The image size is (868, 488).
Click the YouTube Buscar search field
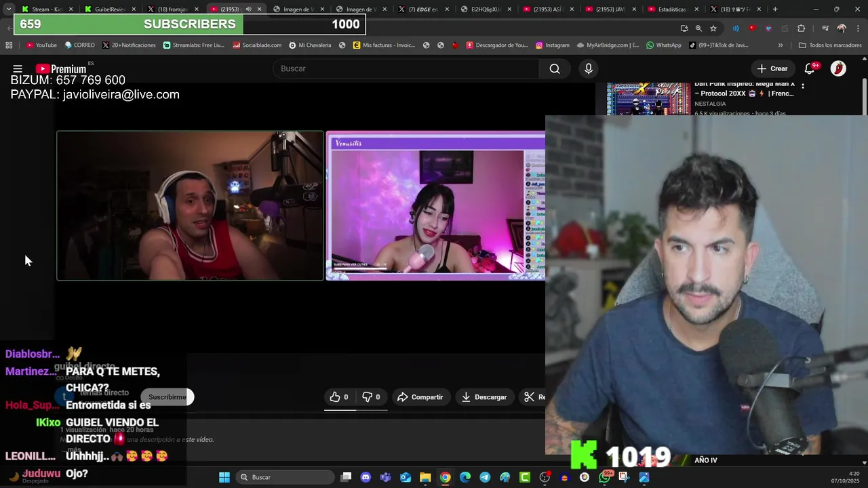(x=406, y=68)
